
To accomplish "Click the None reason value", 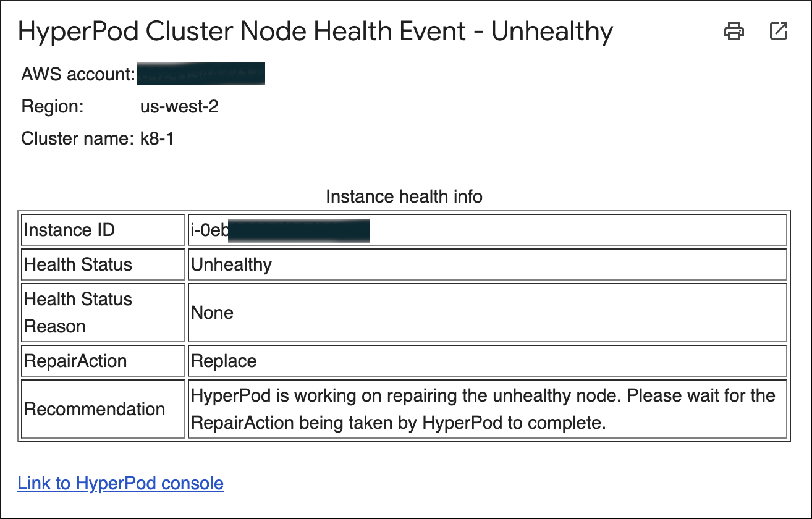I will pyautogui.click(x=213, y=313).
